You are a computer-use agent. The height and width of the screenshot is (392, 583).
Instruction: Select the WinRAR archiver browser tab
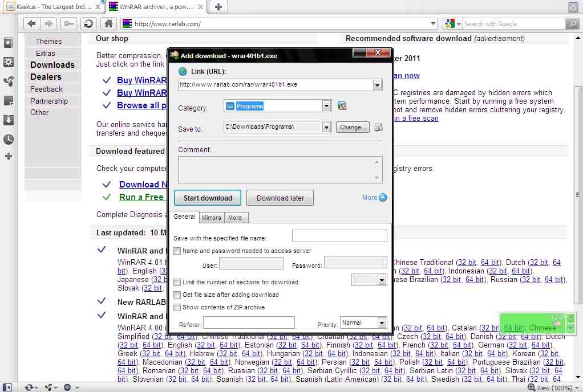coord(156,7)
